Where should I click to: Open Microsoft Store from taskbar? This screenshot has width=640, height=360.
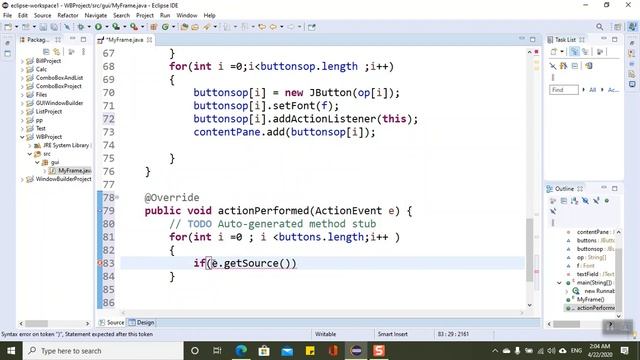coord(264,351)
